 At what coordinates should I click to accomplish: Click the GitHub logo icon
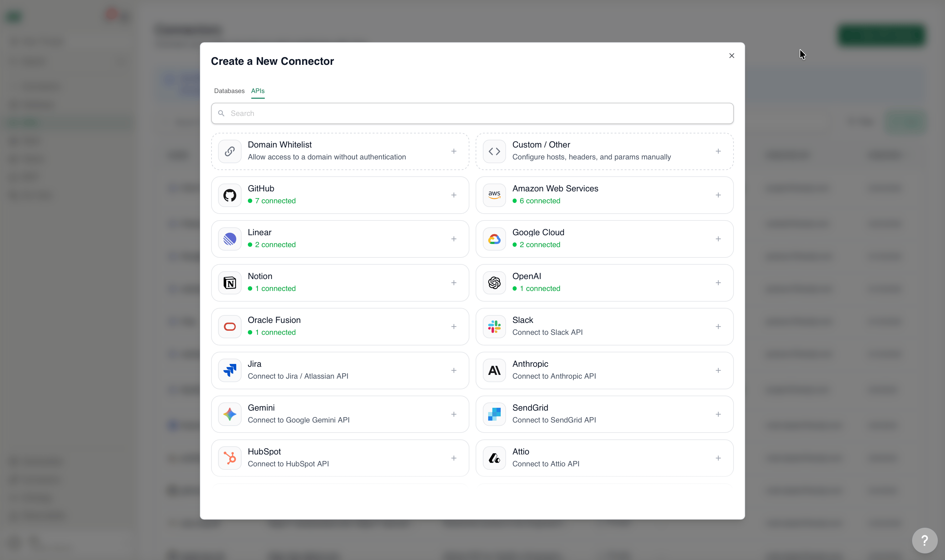click(x=230, y=195)
